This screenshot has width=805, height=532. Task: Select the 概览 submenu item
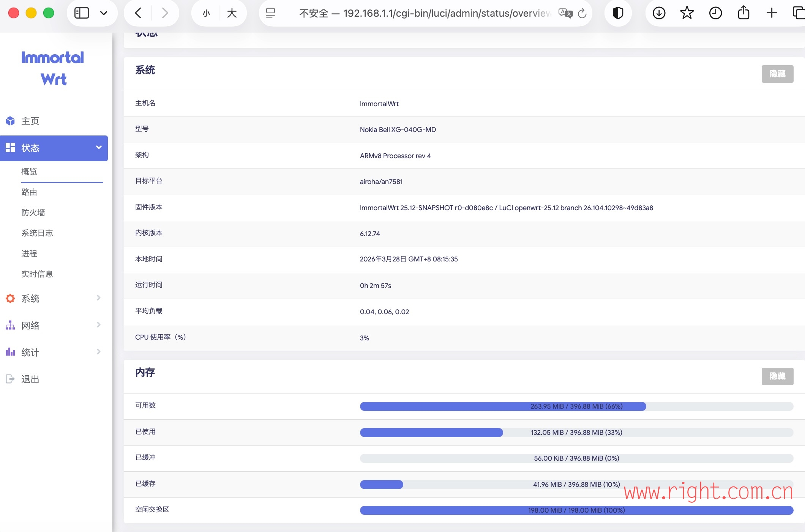[x=29, y=172]
